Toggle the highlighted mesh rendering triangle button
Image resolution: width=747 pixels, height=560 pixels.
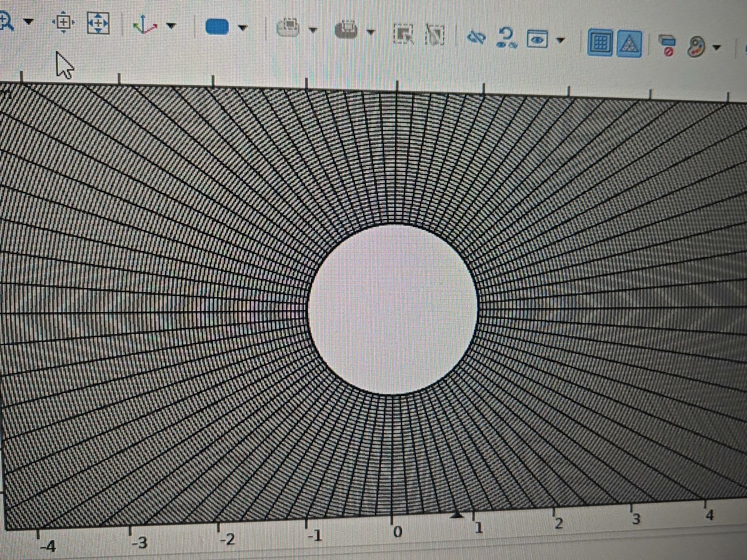coord(630,44)
